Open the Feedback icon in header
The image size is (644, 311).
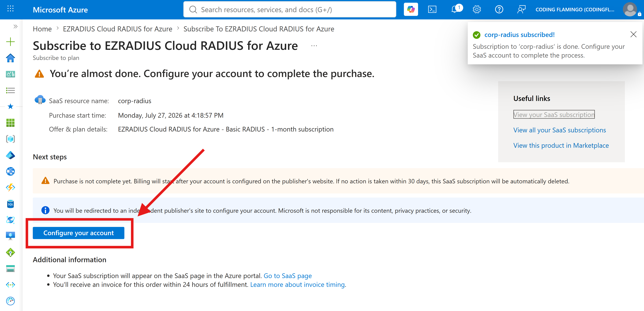[521, 9]
